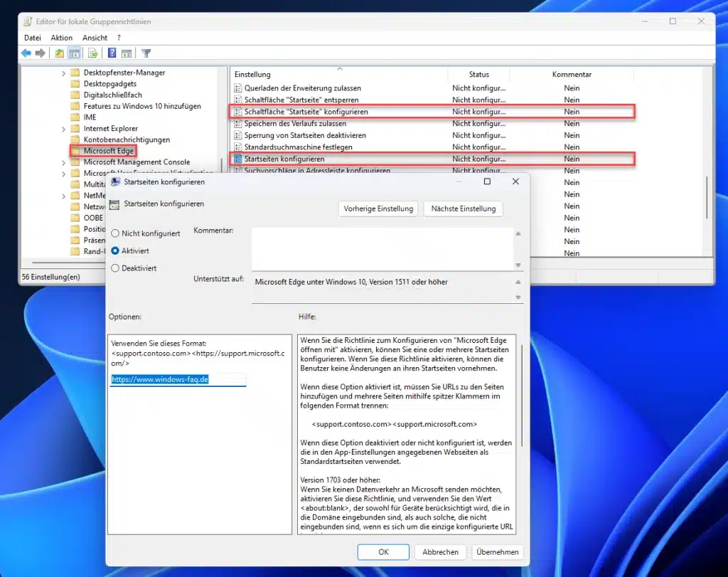Select the Microsoft Edge tree item
Image resolution: width=728 pixels, height=577 pixels.
(108, 151)
